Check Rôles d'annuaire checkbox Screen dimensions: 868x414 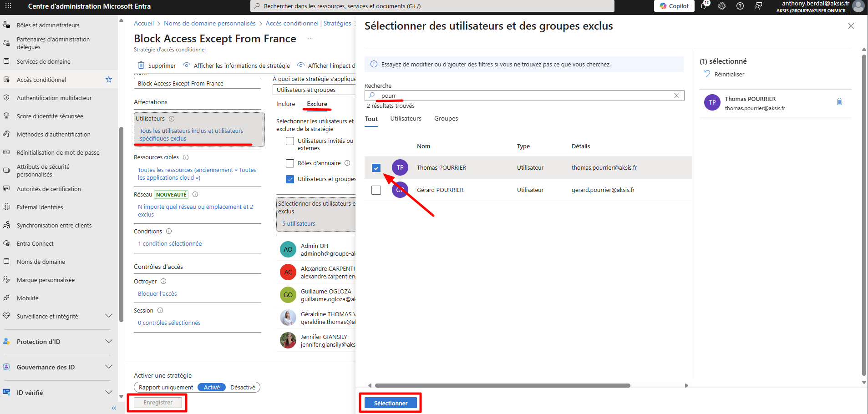(290, 163)
